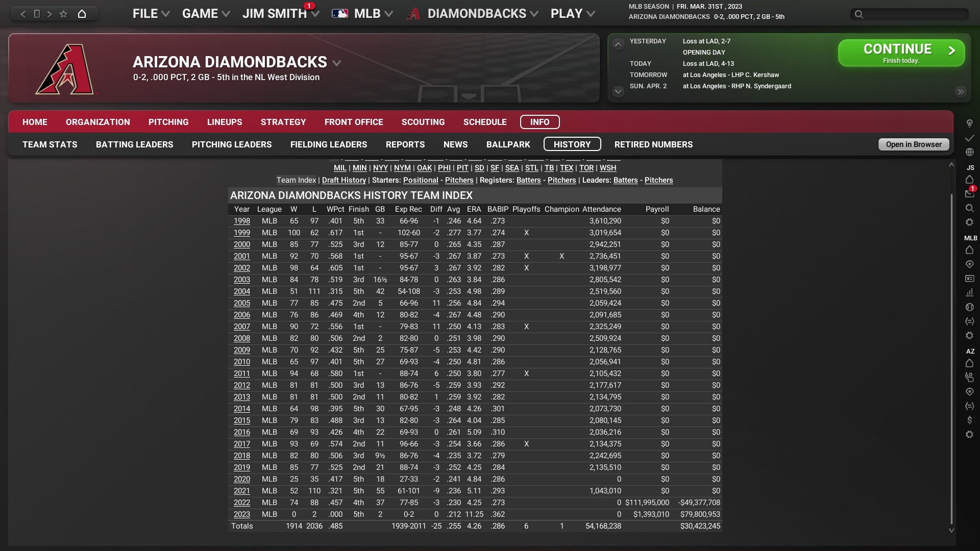The width and height of the screenshot is (980, 551).
Task: Open the bar chart icon under MLB
Action: point(970,293)
